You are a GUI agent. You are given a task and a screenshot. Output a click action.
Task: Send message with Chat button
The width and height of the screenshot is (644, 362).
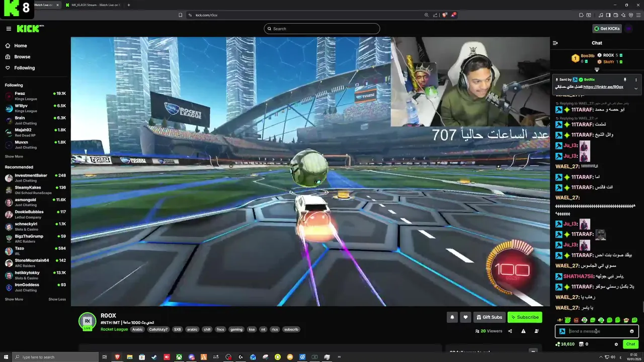630,344
